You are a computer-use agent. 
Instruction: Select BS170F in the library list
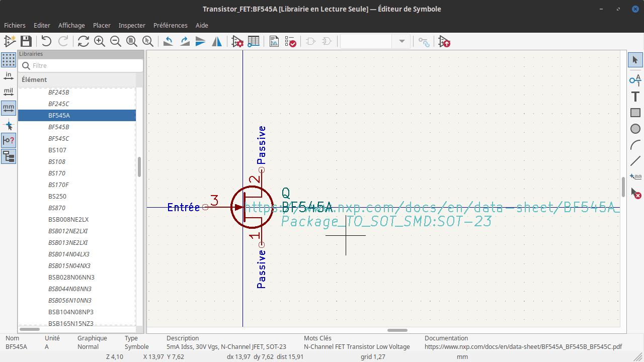pyautogui.click(x=77, y=185)
